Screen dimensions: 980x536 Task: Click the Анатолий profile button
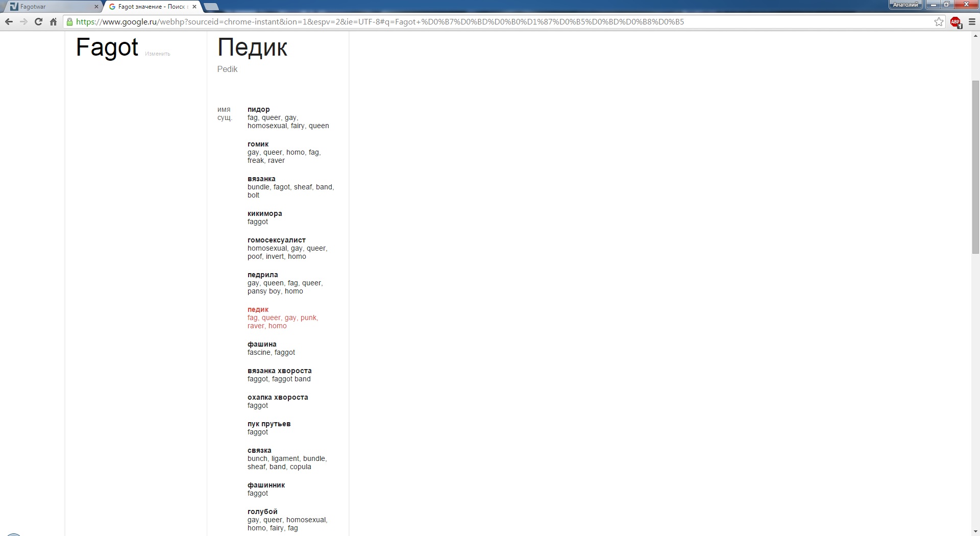[905, 5]
